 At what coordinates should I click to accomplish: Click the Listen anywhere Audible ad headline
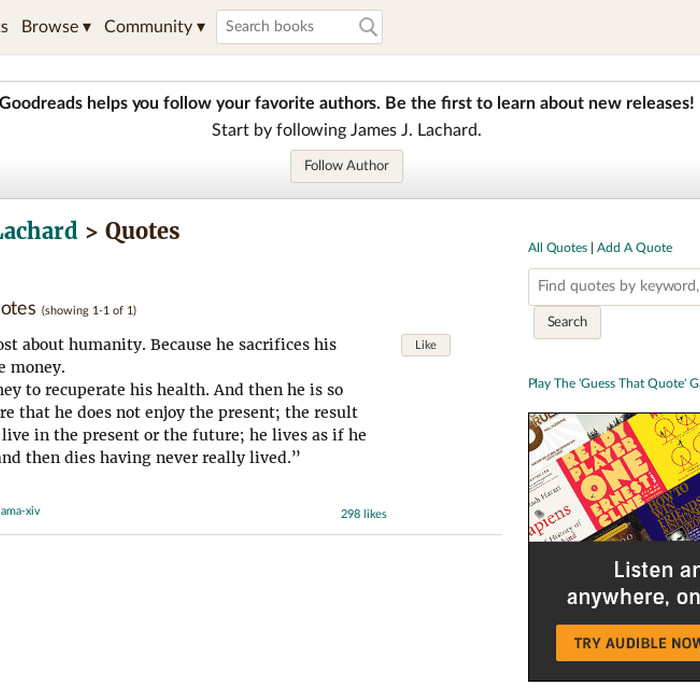coord(633,583)
